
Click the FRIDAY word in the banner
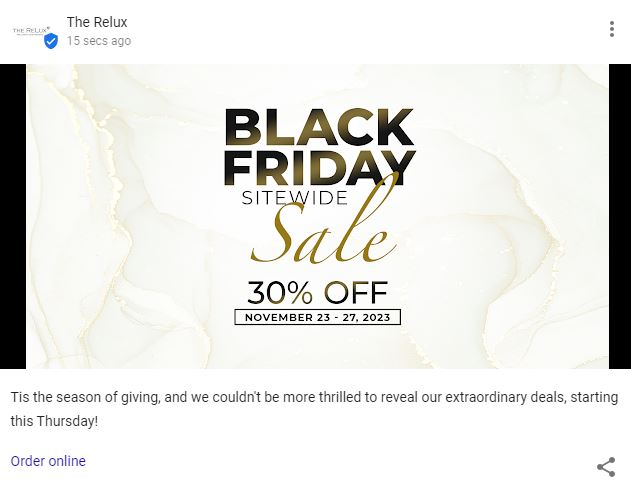coord(318,165)
